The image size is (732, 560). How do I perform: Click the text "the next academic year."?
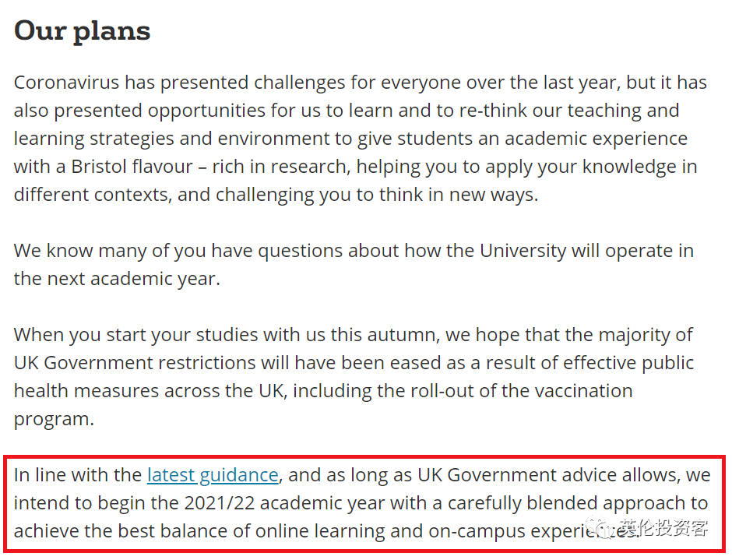(x=117, y=279)
